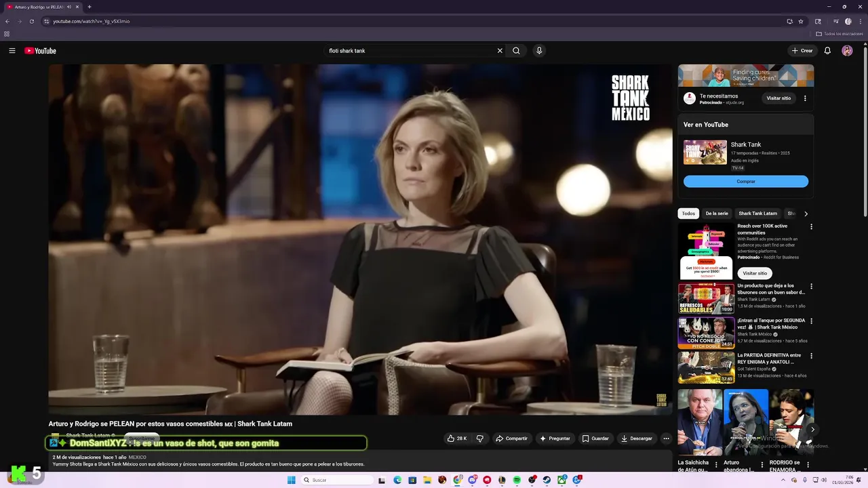Click the main video player frame
Screen dimensions: 868x488
[x=360, y=239]
